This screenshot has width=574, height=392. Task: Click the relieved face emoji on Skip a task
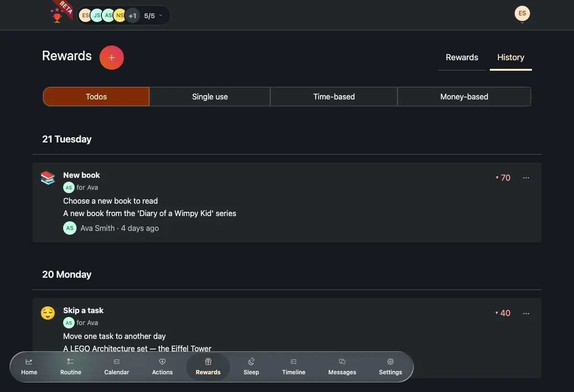tap(48, 313)
